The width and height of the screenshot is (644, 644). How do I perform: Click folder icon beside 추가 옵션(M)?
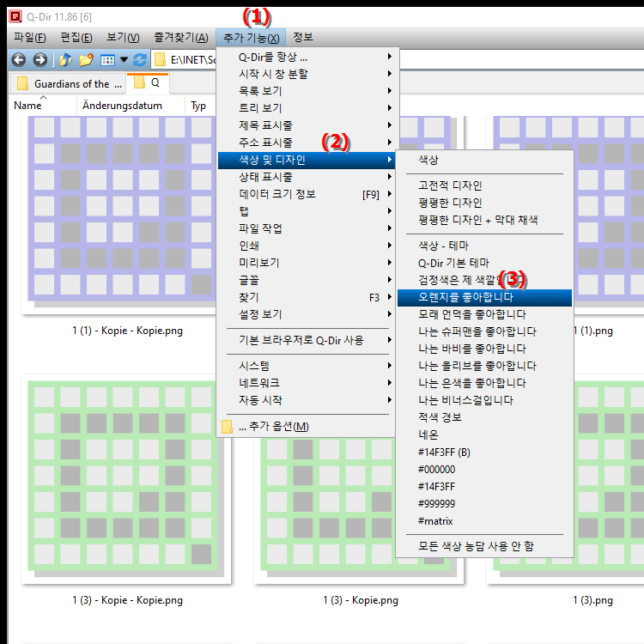coord(228,427)
